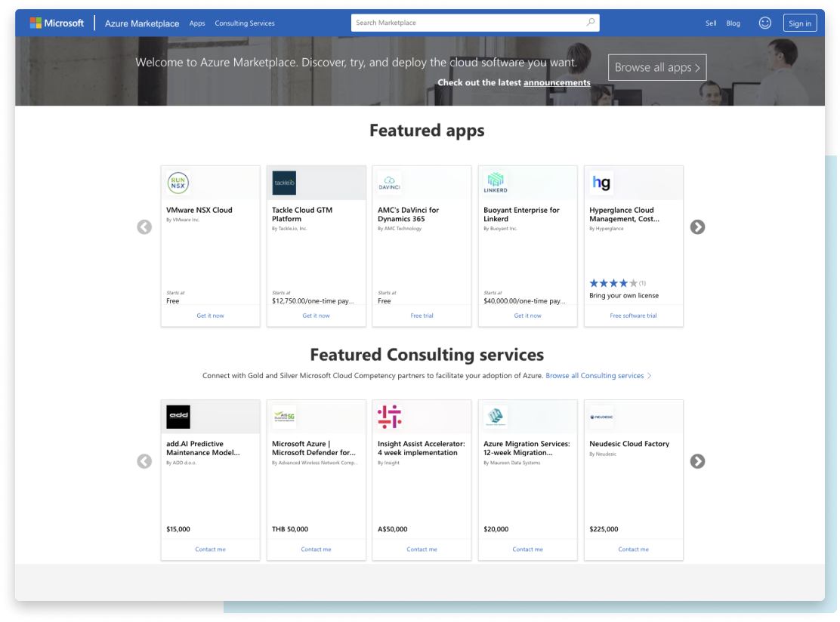
Task: Open the smiley feedback icon
Action: click(764, 23)
